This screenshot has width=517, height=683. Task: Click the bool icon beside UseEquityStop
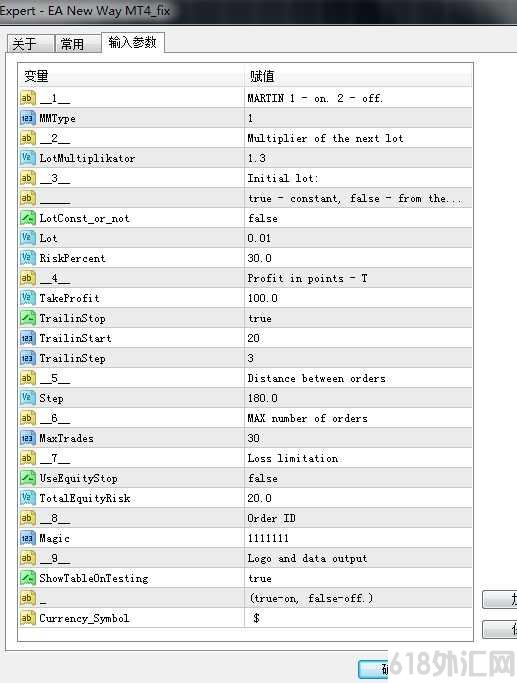coord(27,478)
